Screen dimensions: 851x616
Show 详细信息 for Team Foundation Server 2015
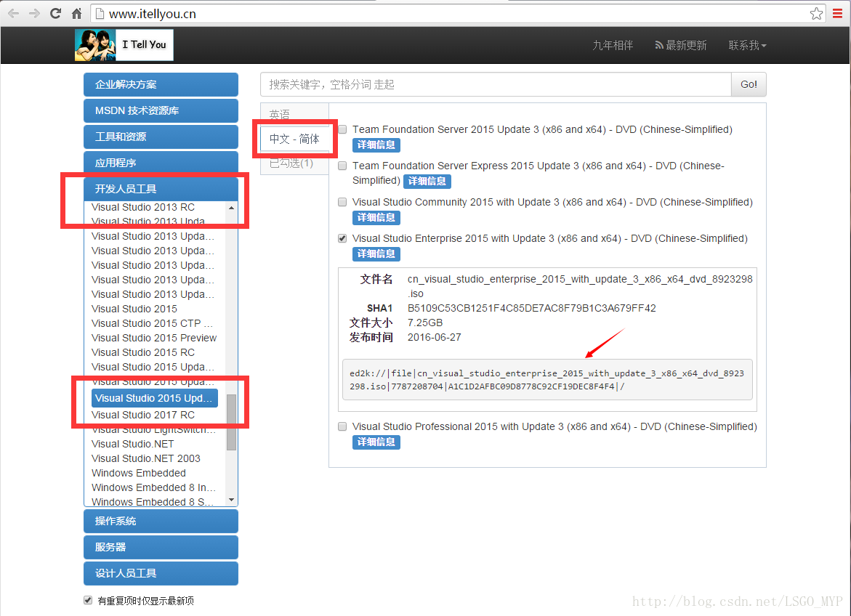point(376,145)
